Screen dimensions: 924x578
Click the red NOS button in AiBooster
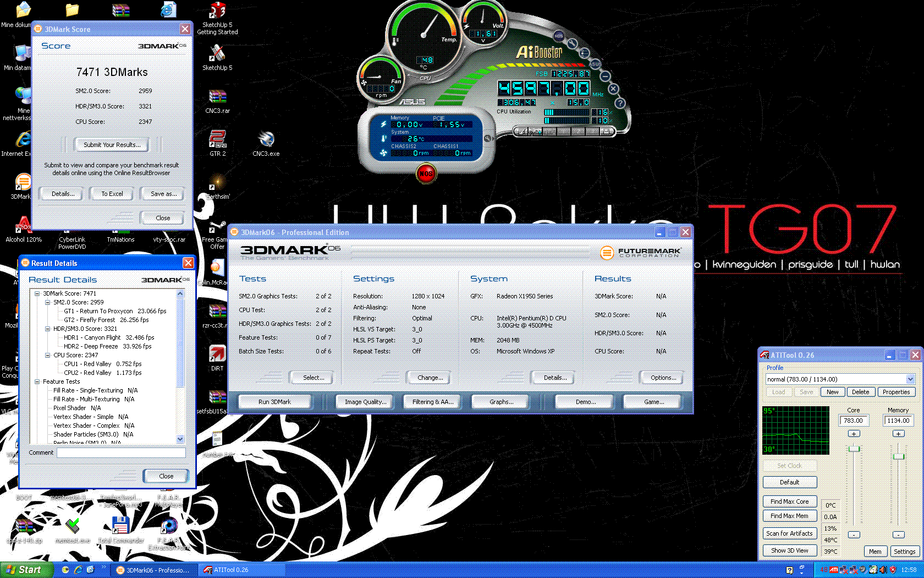tap(426, 174)
